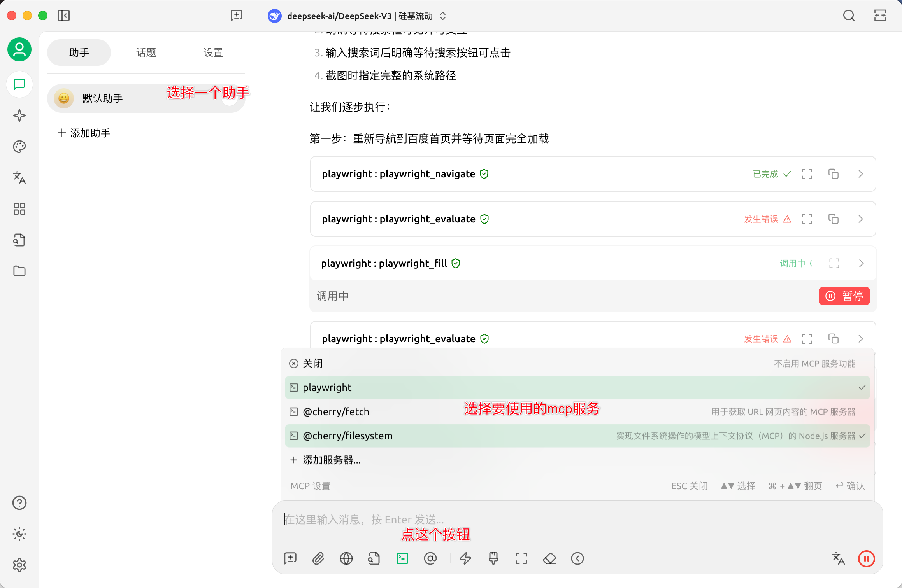Clear context with the brush icon
902x588 pixels.
click(x=493, y=558)
